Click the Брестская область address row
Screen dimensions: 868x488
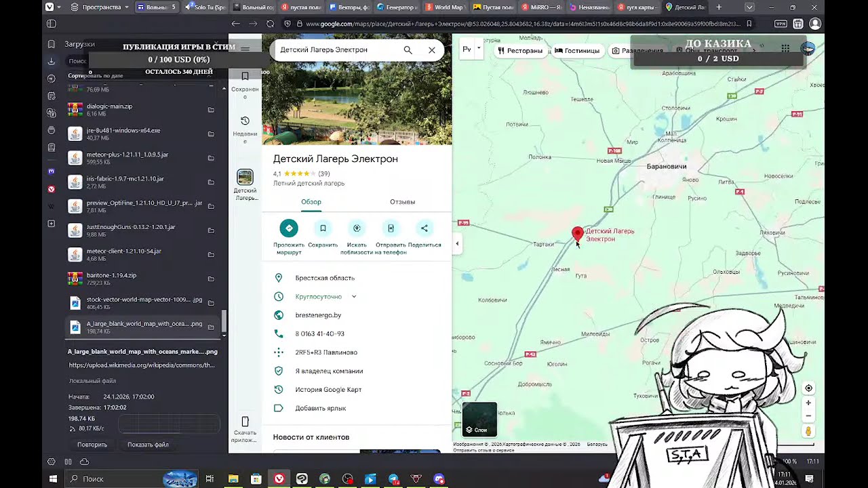point(357,278)
